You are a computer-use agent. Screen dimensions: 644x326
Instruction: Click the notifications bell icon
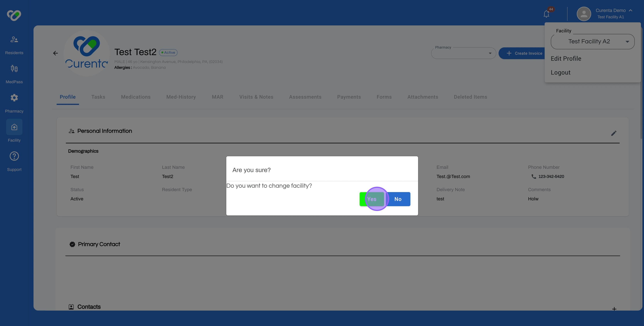(547, 14)
